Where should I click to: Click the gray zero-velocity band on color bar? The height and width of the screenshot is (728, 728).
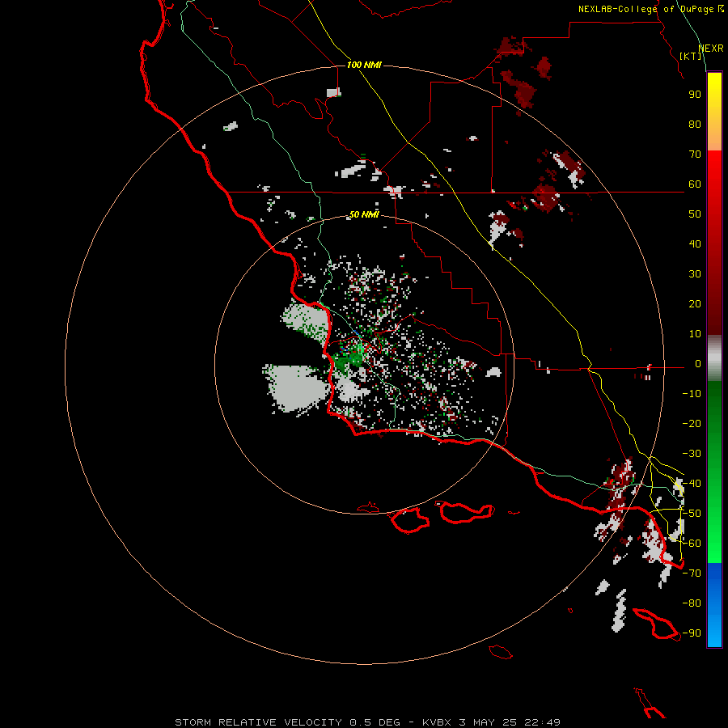pos(714,358)
